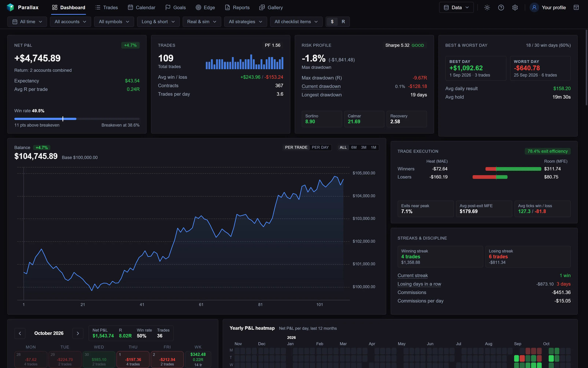Click the panel icon right of Your profile

576,8
